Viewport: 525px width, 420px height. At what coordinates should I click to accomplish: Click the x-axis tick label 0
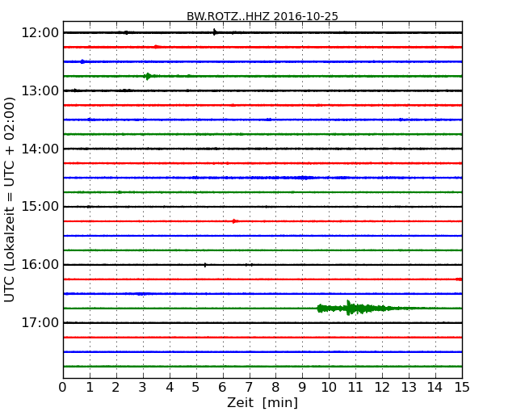(x=63, y=388)
